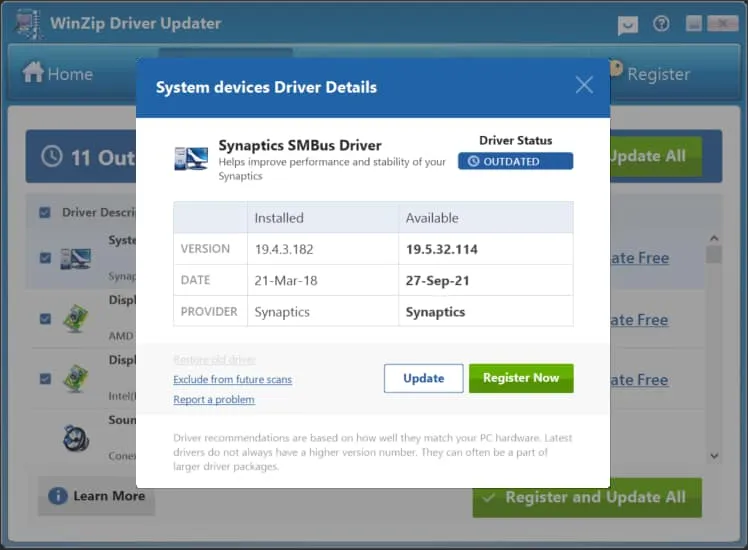This screenshot has height=550, width=748.
Task: Click the Synaptics SMBus Driver title
Action: [300, 145]
